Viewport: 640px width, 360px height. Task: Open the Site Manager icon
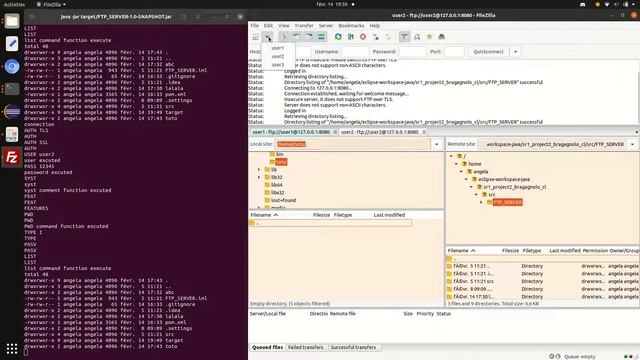tap(255, 37)
